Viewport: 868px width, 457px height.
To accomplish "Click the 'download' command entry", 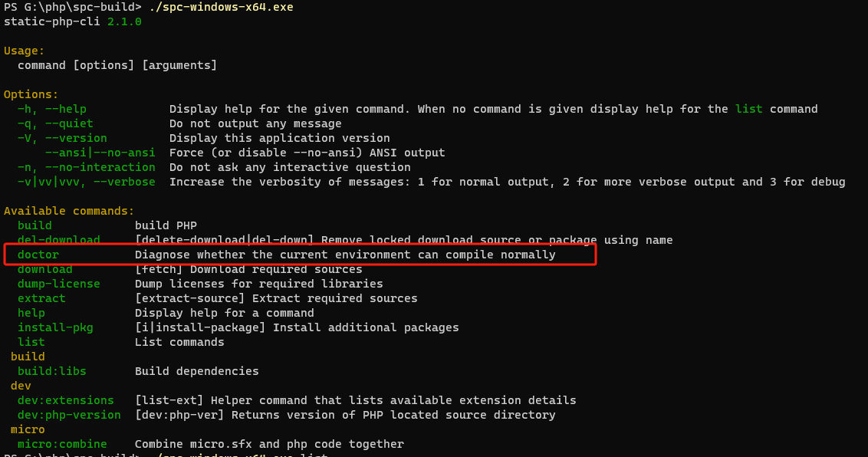I will click(x=44, y=269).
